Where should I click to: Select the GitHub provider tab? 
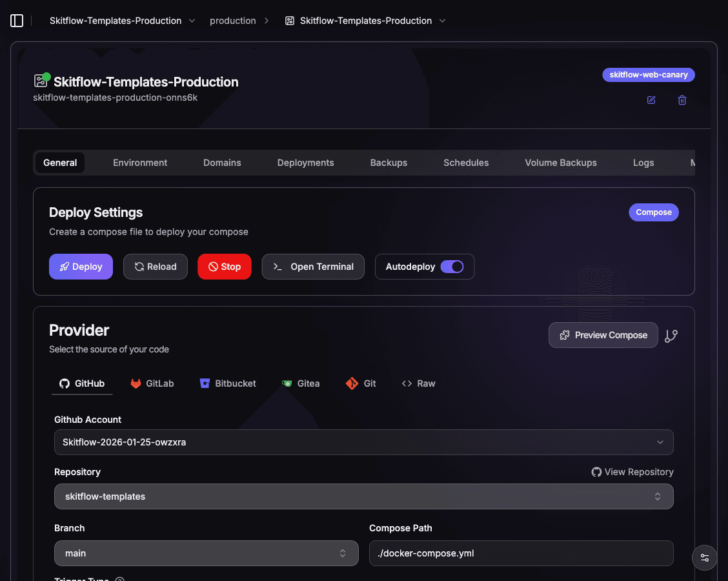[82, 383]
